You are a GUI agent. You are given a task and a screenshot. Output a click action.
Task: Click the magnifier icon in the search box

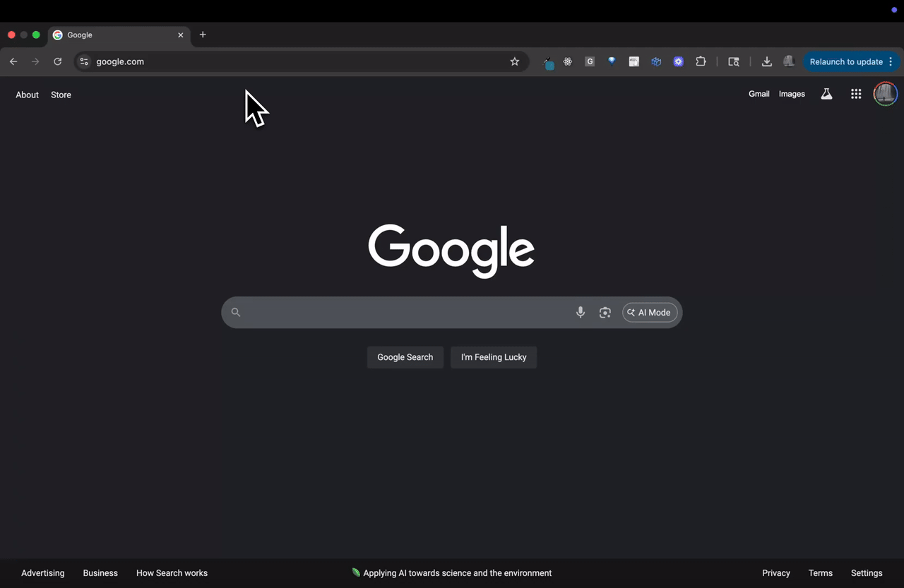pyautogui.click(x=236, y=312)
